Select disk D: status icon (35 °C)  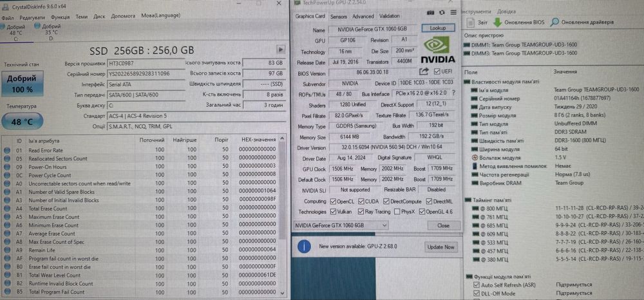pos(37,26)
